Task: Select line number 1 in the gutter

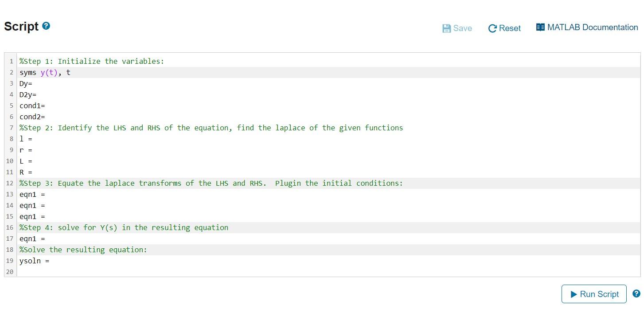Action: (11, 61)
